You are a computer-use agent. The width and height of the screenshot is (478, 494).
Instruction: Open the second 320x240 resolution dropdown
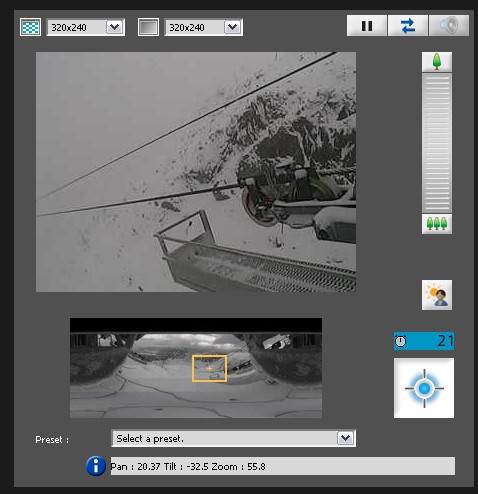point(204,27)
